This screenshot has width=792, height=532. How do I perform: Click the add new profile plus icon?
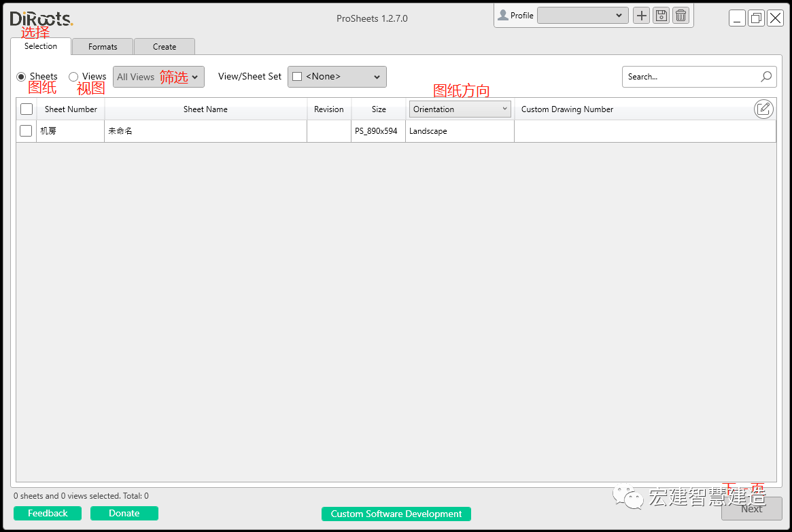(x=642, y=16)
